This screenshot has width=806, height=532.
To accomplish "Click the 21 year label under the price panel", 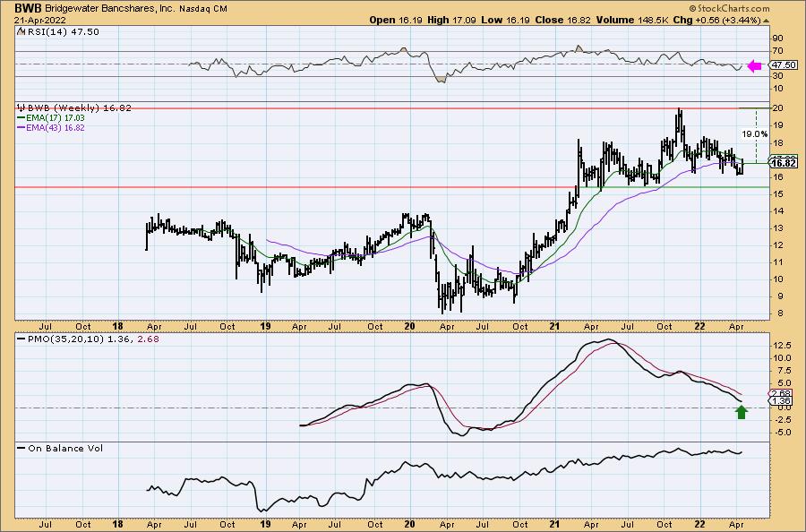I will 554,326.
